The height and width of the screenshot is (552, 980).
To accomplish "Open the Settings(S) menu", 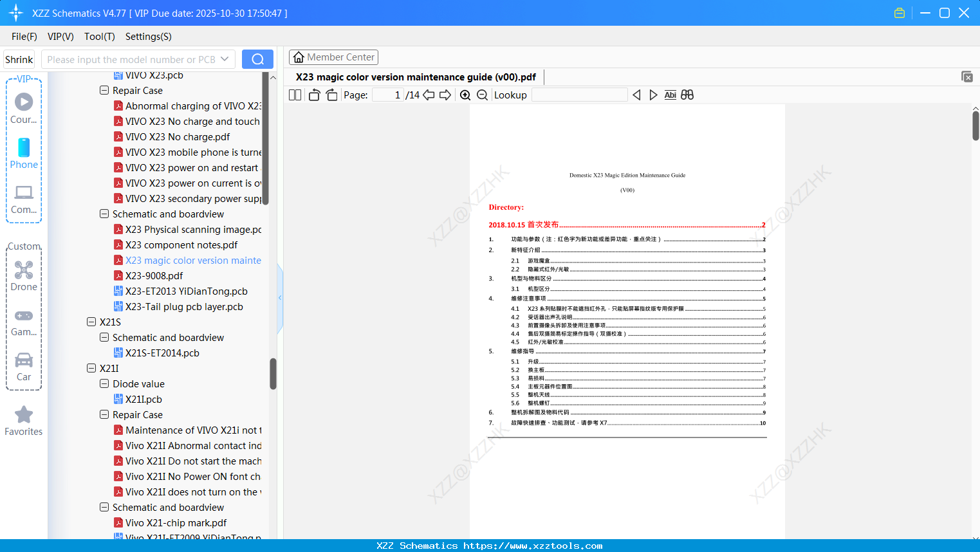I will [149, 37].
